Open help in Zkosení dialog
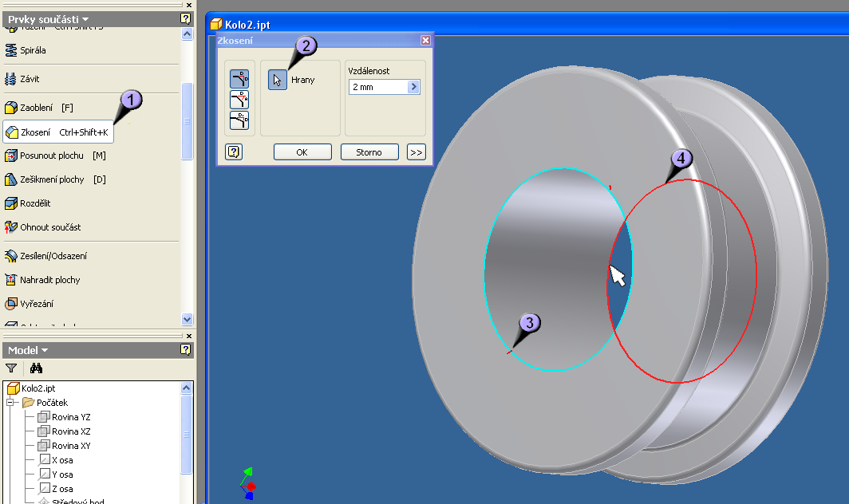 pos(234,152)
